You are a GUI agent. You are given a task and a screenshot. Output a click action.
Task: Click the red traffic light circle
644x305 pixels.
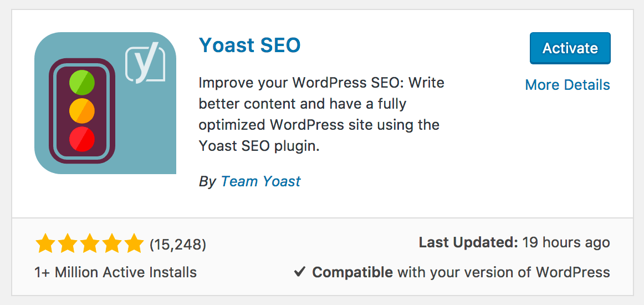click(x=82, y=139)
